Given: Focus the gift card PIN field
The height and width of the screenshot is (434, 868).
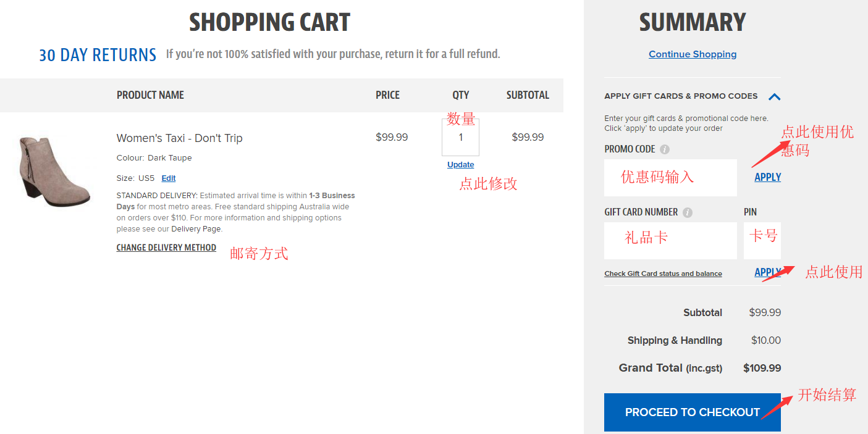Looking at the screenshot, I should 762,240.
